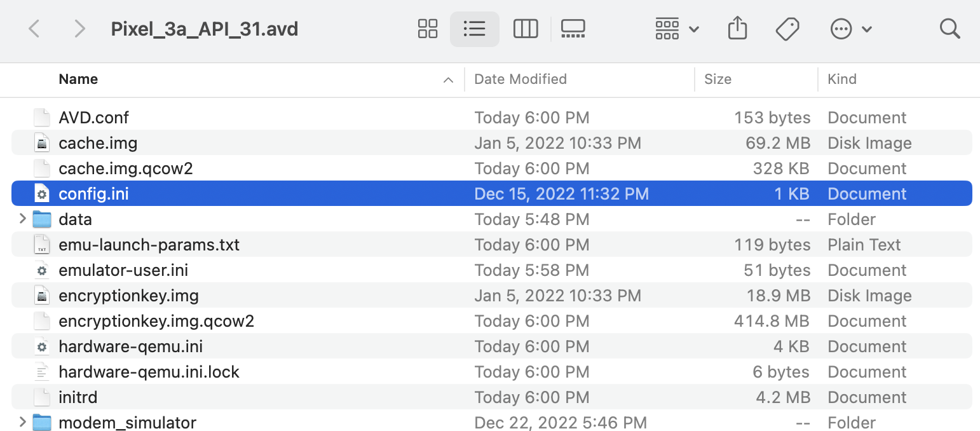Image resolution: width=980 pixels, height=431 pixels.
Task: Click the 51 bytes size value
Action: click(777, 270)
